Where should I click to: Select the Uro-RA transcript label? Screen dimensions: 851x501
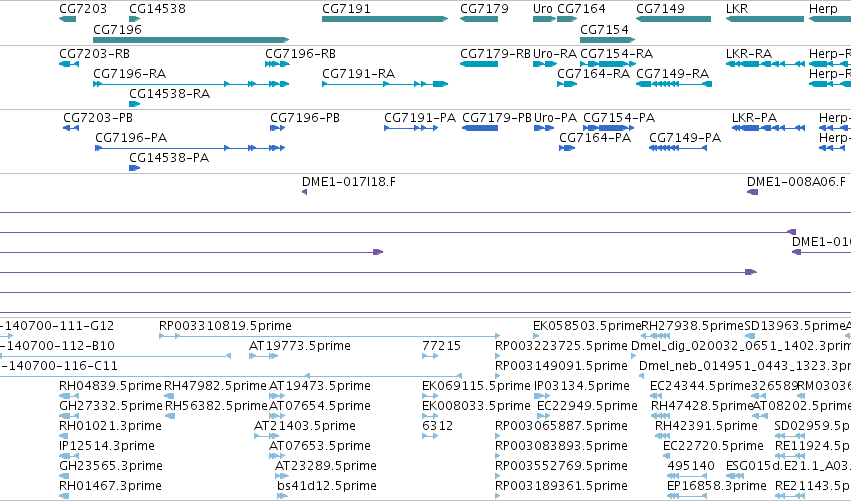(555, 54)
